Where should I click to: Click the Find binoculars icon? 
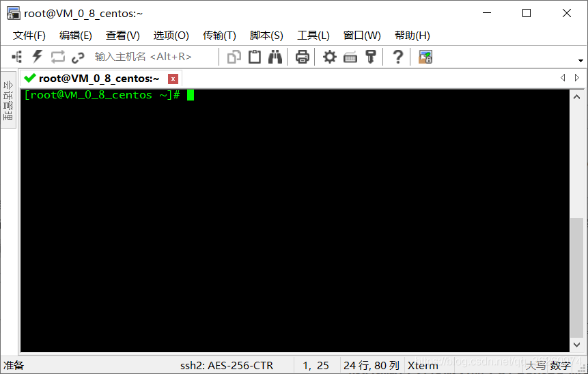(275, 57)
